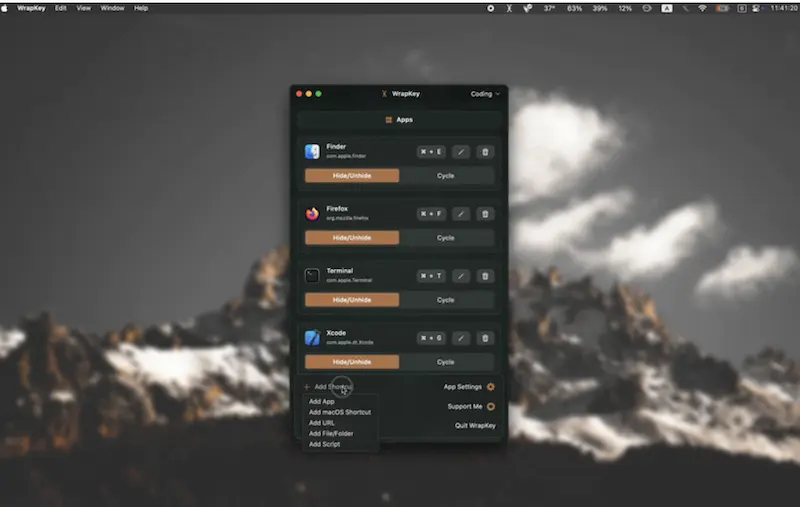Choose Add macOS Shortcut from the menu
This screenshot has height=507, width=800.
tap(340, 412)
